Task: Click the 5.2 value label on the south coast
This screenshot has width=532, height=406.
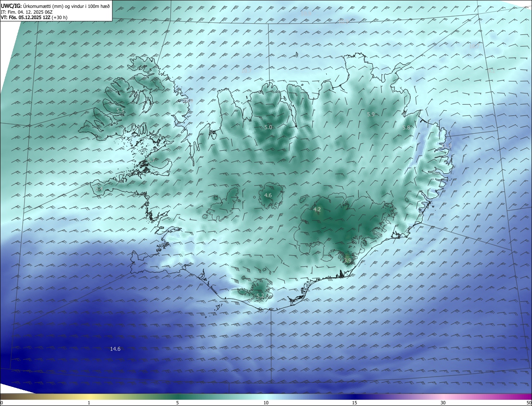Action: point(260,296)
